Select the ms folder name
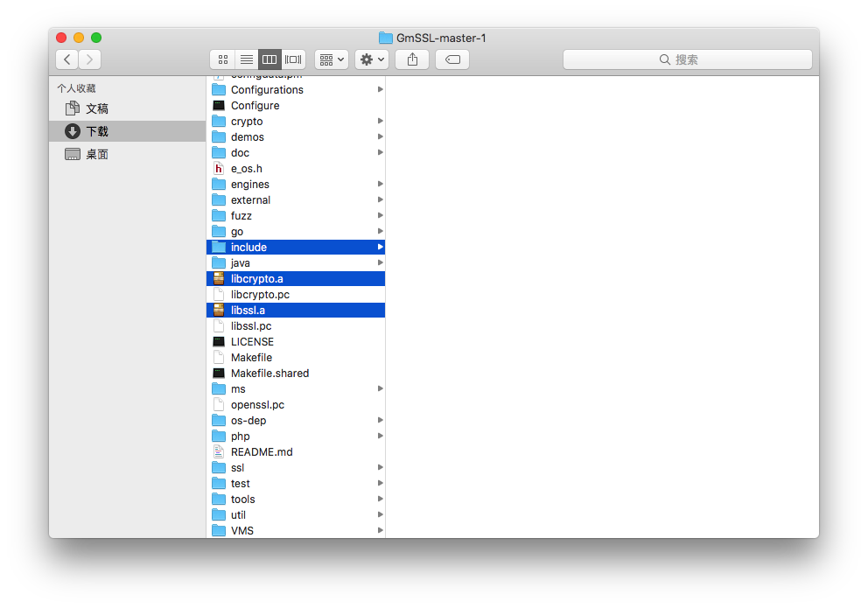The image size is (868, 608). (238, 389)
